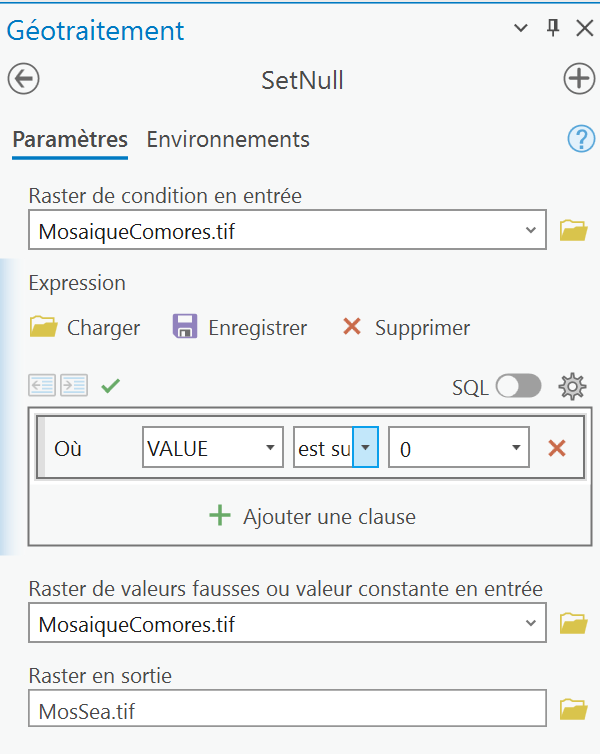The height and width of the screenshot is (754, 600).
Task: Switch to the Environnements tab
Action: [228, 139]
